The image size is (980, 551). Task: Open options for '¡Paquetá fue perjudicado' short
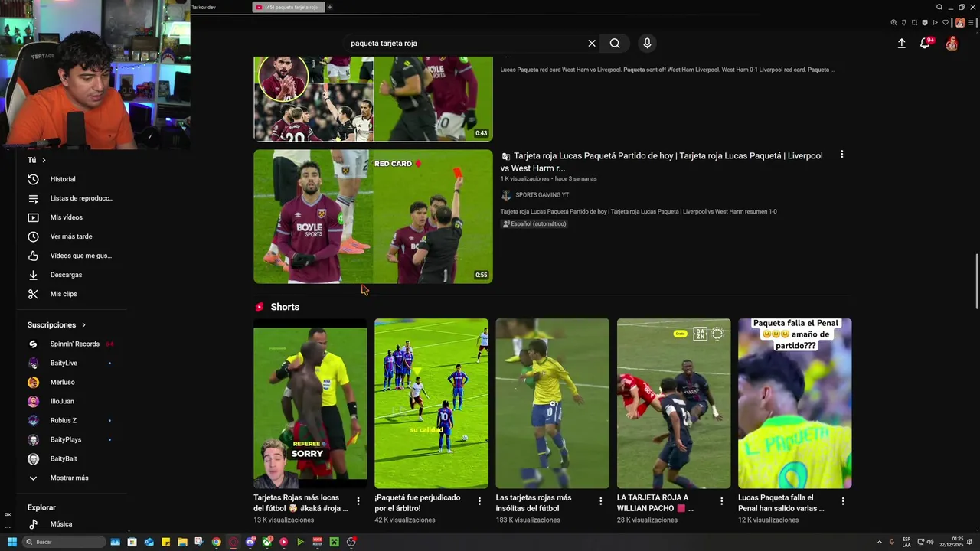click(479, 501)
